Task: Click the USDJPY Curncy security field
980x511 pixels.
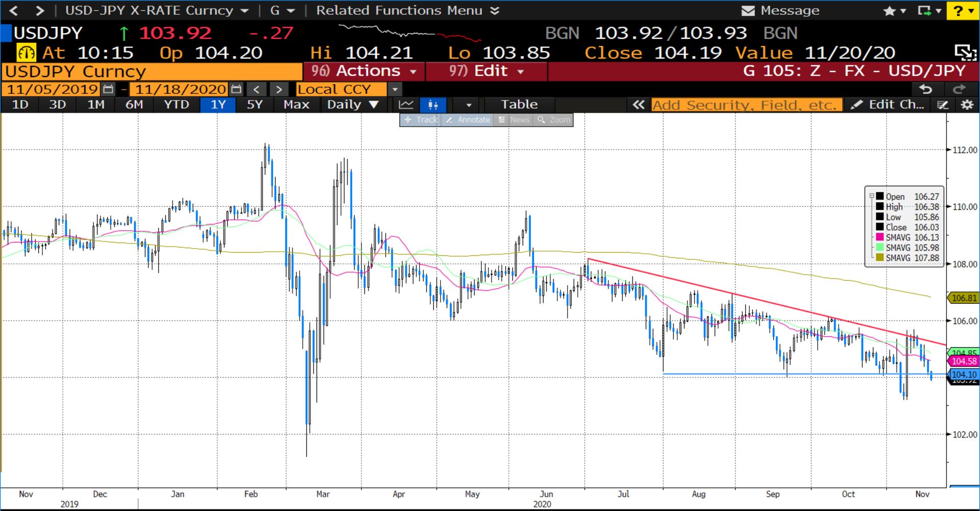Action: [x=152, y=71]
